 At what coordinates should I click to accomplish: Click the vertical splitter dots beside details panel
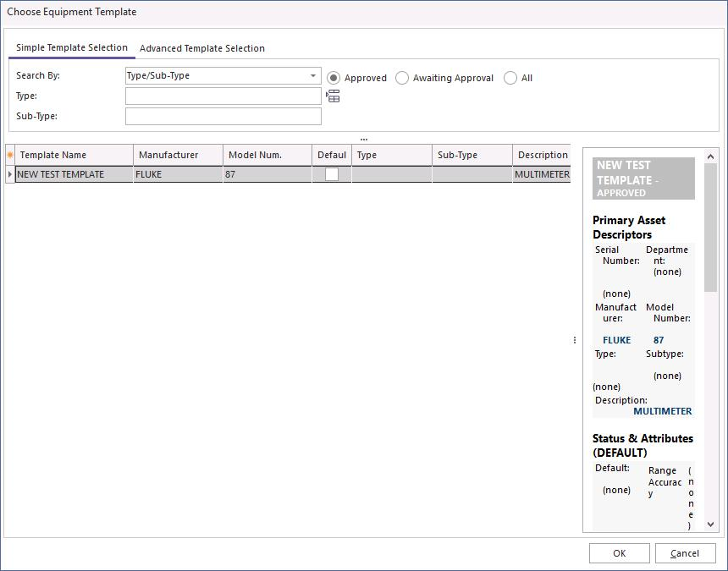pos(575,340)
